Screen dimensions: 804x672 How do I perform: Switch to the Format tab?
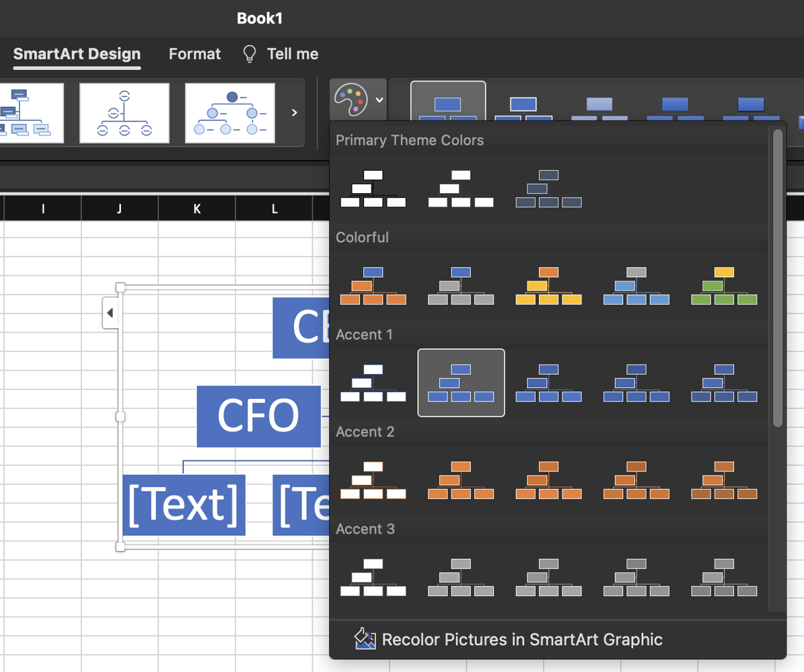click(x=194, y=54)
